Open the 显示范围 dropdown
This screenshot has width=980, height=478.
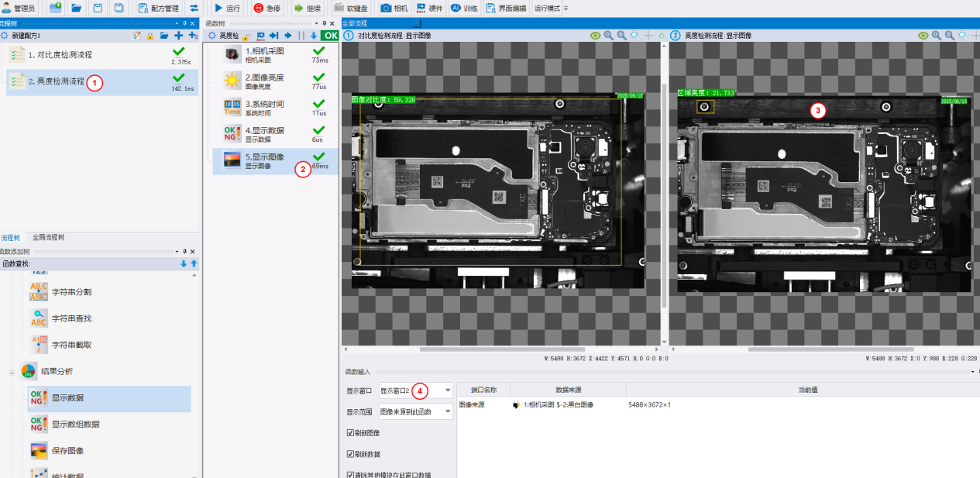click(415, 412)
